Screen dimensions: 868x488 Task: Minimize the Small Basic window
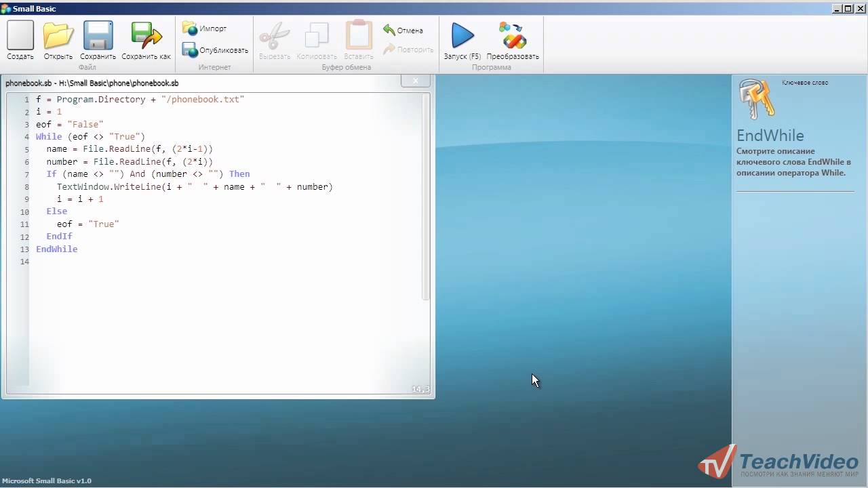[838, 8]
